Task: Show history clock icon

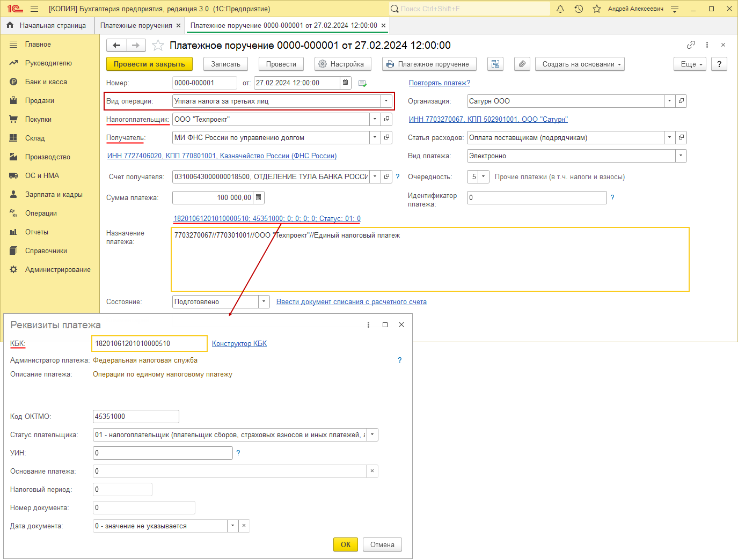Action: 579,9
